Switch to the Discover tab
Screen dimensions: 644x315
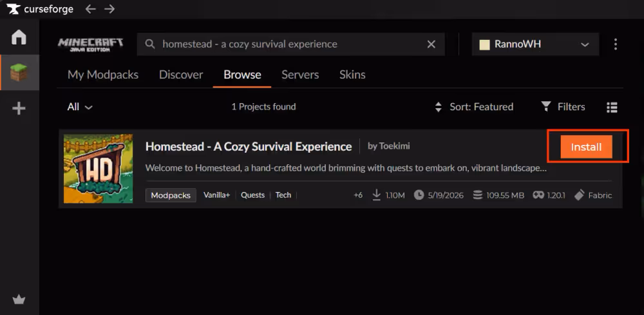pyautogui.click(x=181, y=75)
